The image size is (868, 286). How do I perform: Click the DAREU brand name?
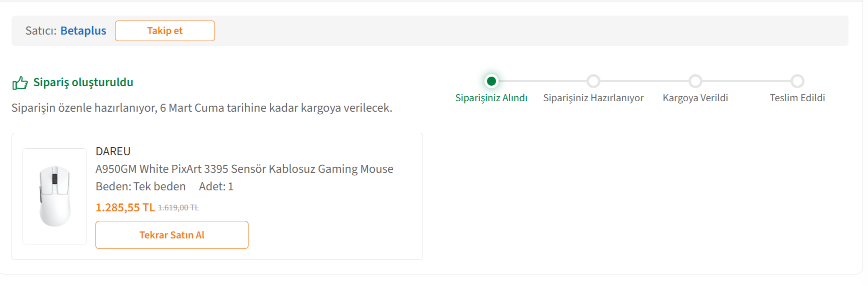113,152
